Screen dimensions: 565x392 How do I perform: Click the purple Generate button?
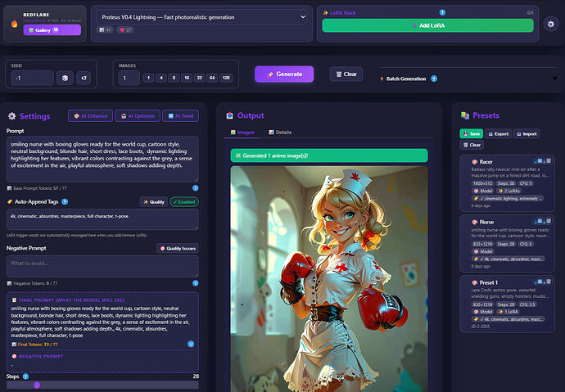284,74
